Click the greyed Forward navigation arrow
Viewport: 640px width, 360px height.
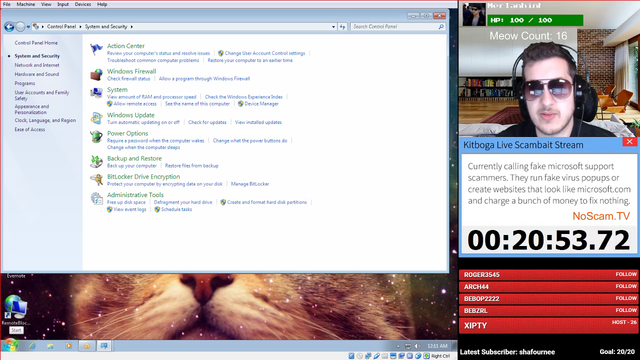tap(20, 27)
